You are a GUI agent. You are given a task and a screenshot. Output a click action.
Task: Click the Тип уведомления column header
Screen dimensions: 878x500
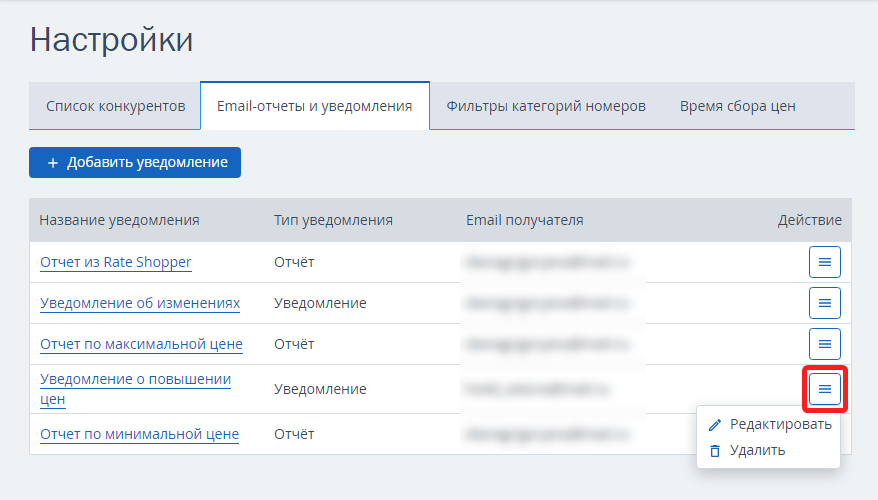(333, 220)
